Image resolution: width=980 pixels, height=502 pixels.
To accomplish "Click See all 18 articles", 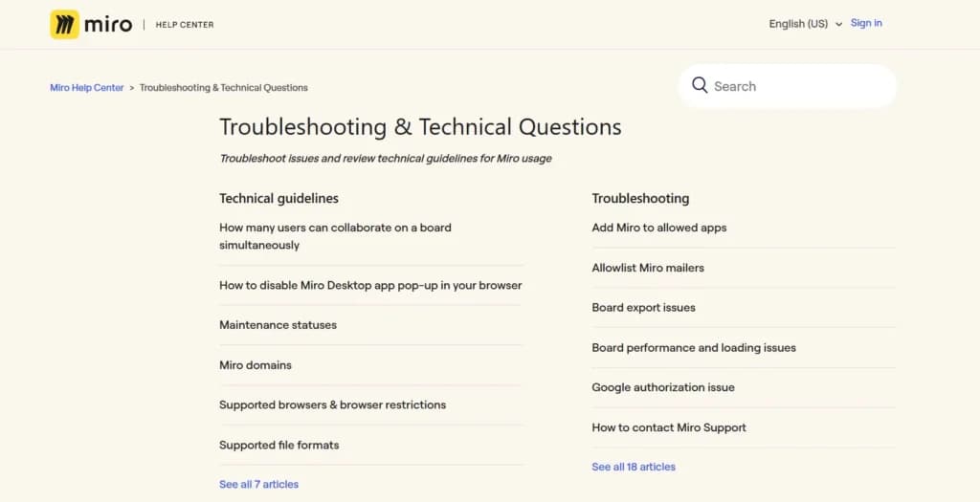I will click(x=634, y=467).
